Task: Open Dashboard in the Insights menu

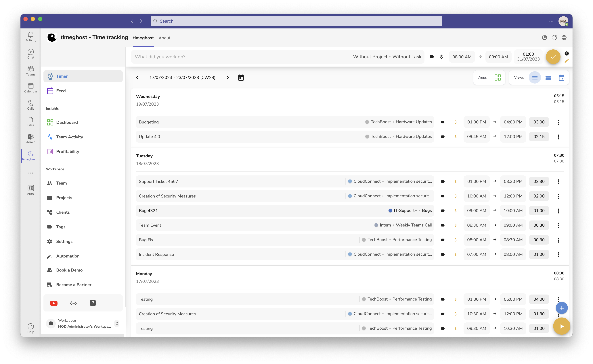Action: [x=67, y=122]
